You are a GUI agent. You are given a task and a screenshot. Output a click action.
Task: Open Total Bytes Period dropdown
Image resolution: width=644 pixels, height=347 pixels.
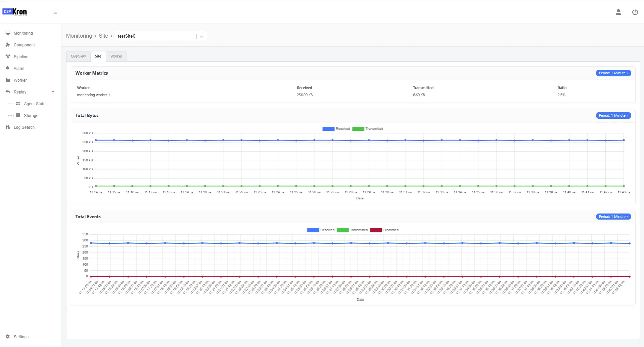coord(613,115)
